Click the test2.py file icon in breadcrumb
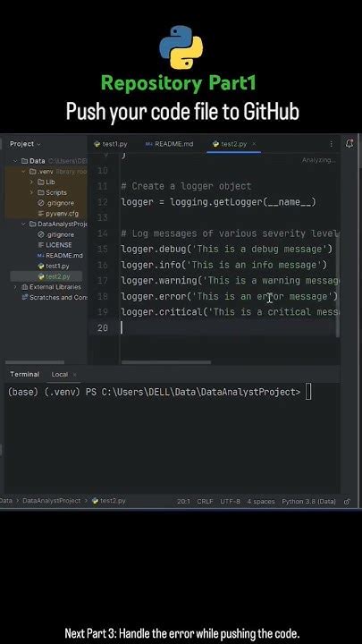The height and width of the screenshot is (644, 362). 96,501
